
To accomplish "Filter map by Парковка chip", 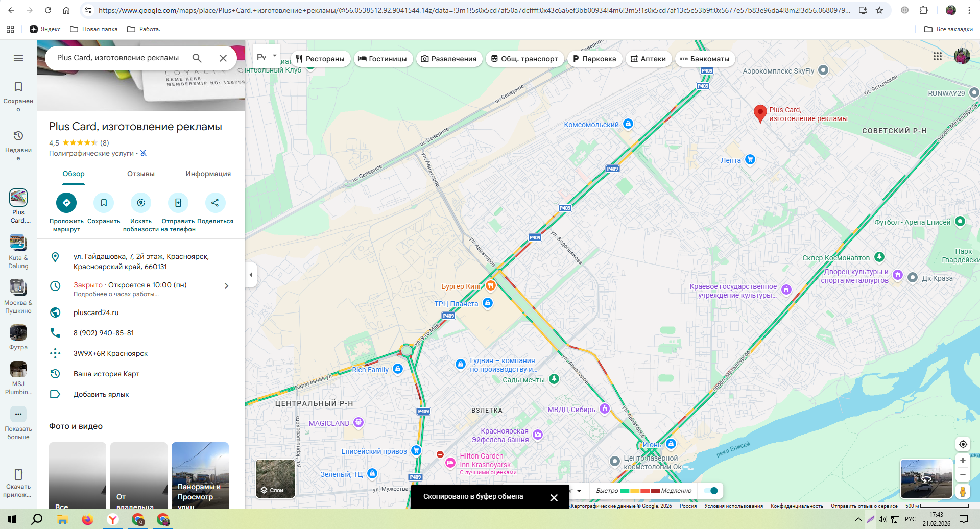I will (x=594, y=59).
